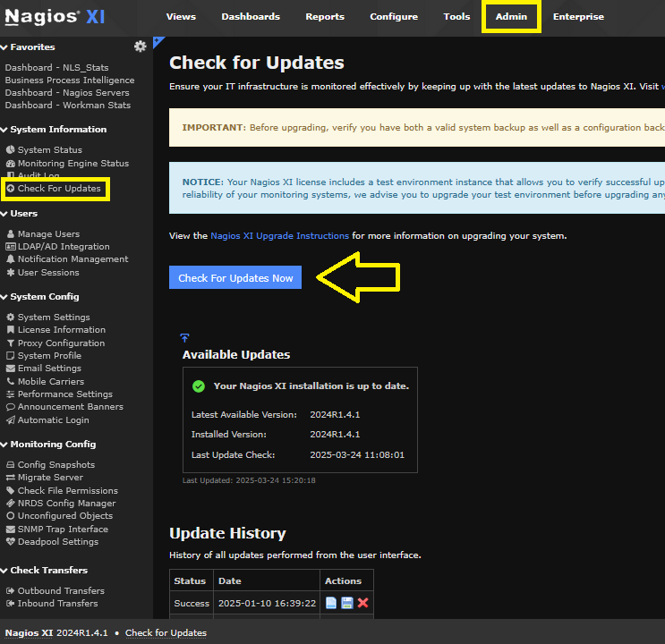Viewport: 665px width, 644px height.
Task: Click the Deadpool Settings heart icon
Action: point(11,541)
